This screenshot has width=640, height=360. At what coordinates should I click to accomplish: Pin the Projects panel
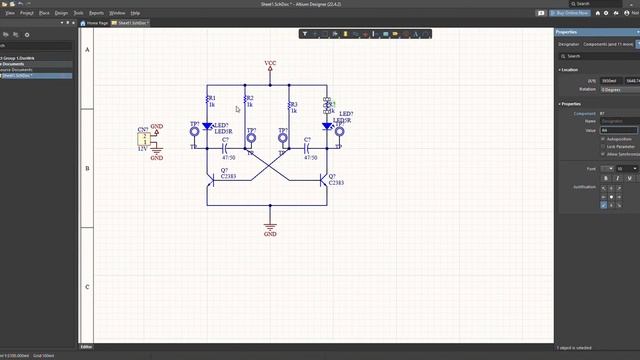[x=67, y=23]
